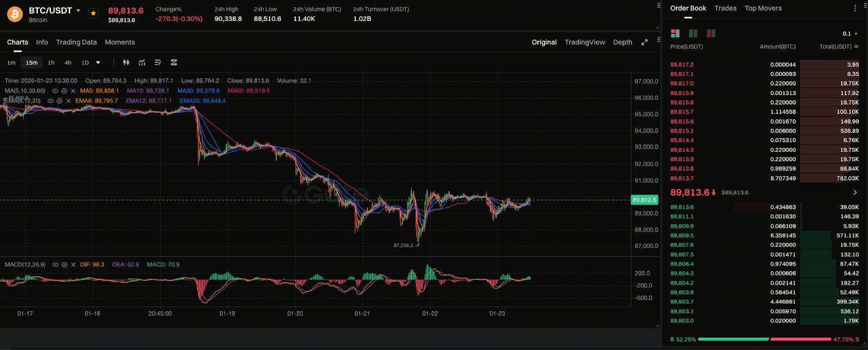
Task: Switch to the Trading Data tab
Action: [76, 42]
